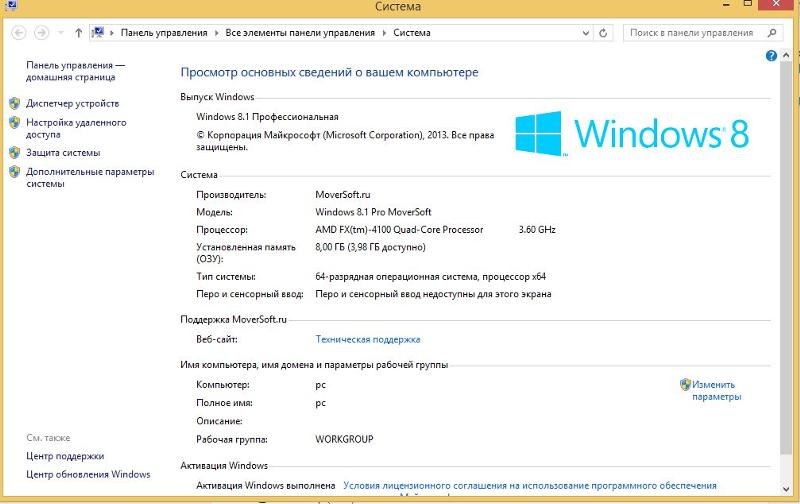Screen dimensions: 800x504
Task: Open recent locations dropdown arrow
Action: [x=61, y=33]
